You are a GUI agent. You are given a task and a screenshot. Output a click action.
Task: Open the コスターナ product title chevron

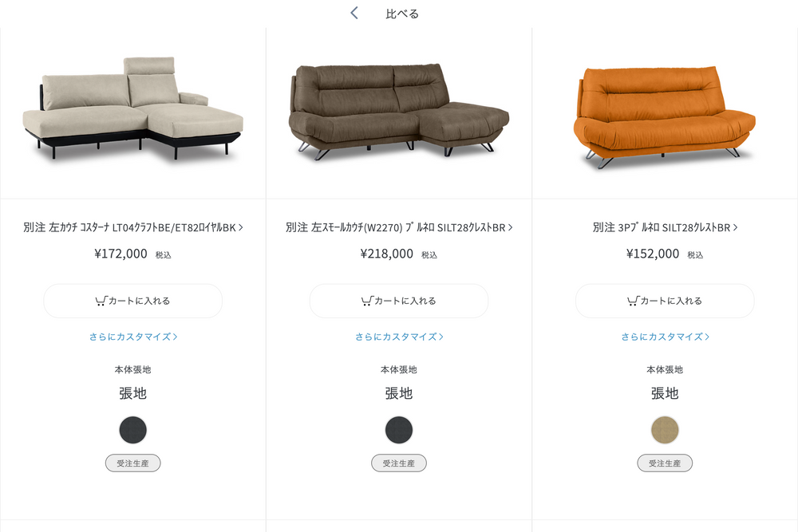(x=241, y=227)
